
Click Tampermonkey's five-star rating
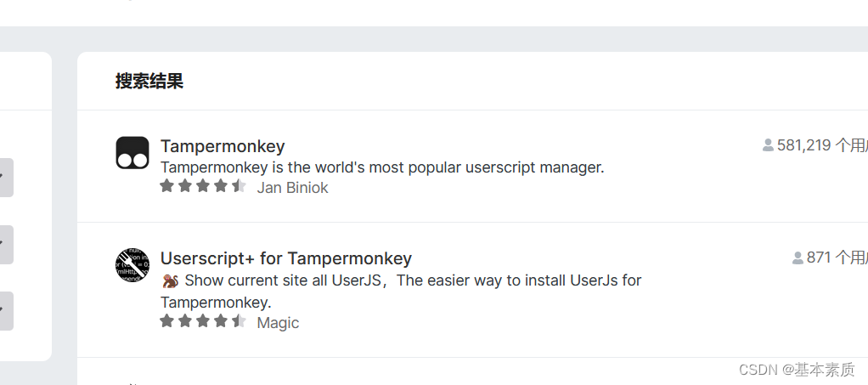pyautogui.click(x=203, y=186)
